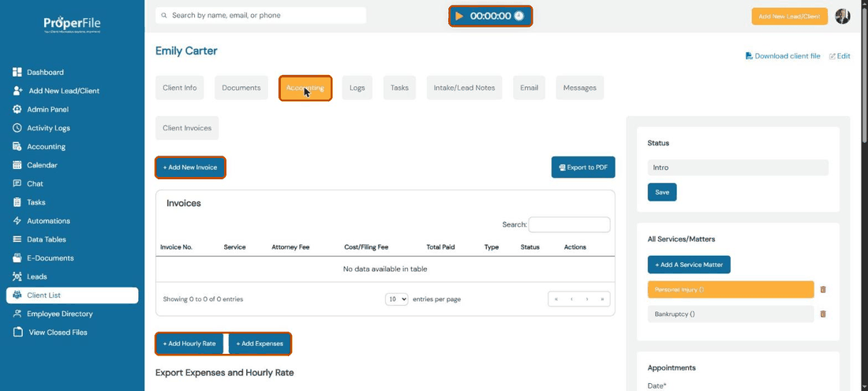The width and height of the screenshot is (868, 391).
Task: Export invoices to PDF
Action: (x=583, y=167)
